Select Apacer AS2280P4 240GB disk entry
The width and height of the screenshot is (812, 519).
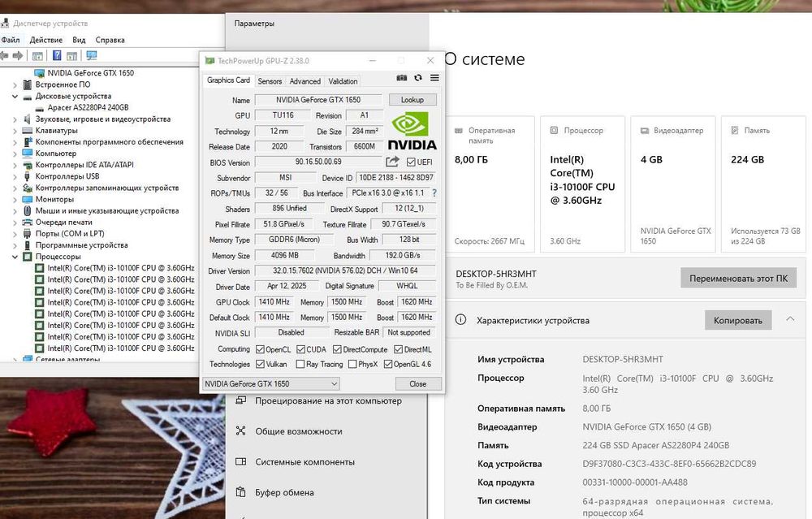tap(88, 108)
